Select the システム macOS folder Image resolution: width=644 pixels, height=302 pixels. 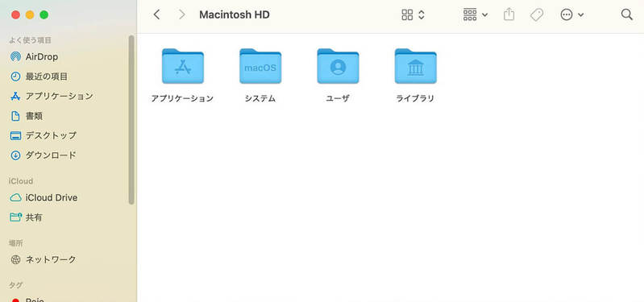(x=260, y=66)
